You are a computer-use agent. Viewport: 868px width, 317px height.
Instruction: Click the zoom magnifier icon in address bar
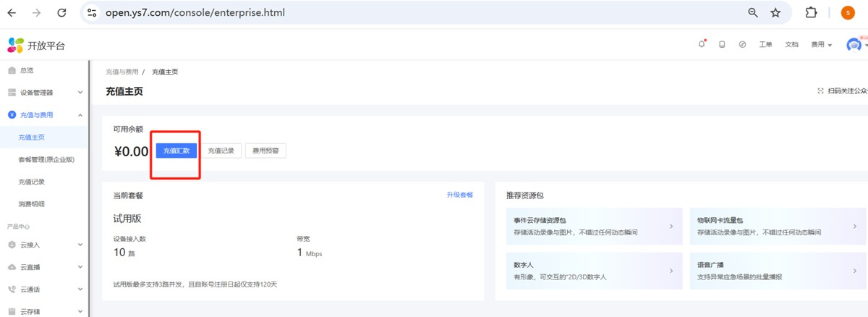[753, 12]
